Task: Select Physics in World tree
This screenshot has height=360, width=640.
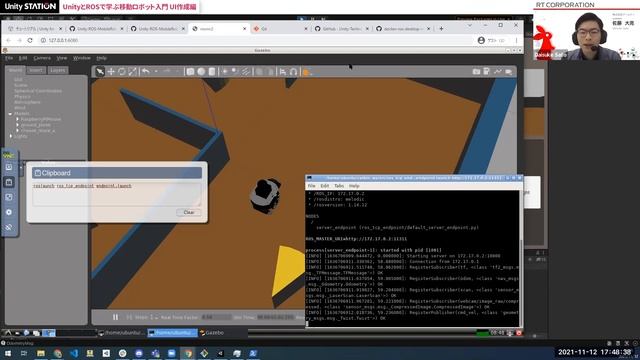Action: [22, 97]
